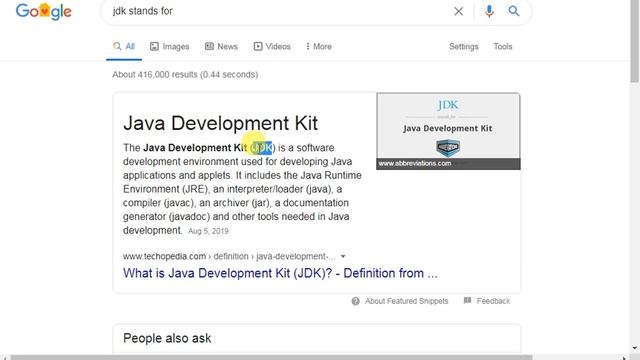The image size is (640, 360).
Task: Switch to Videos tab
Action: point(272,47)
